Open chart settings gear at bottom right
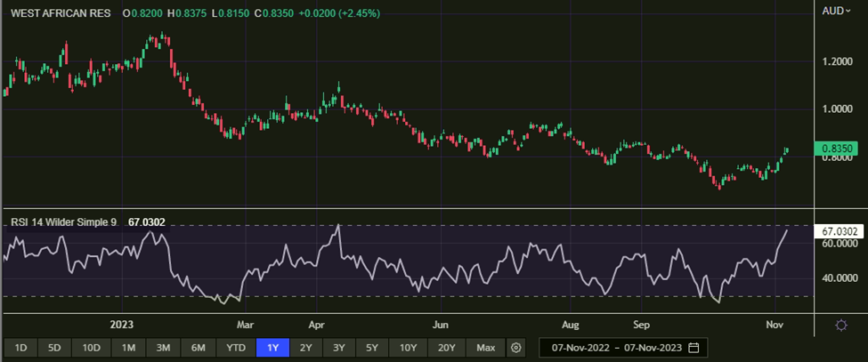This screenshot has width=868, height=362. [x=841, y=325]
